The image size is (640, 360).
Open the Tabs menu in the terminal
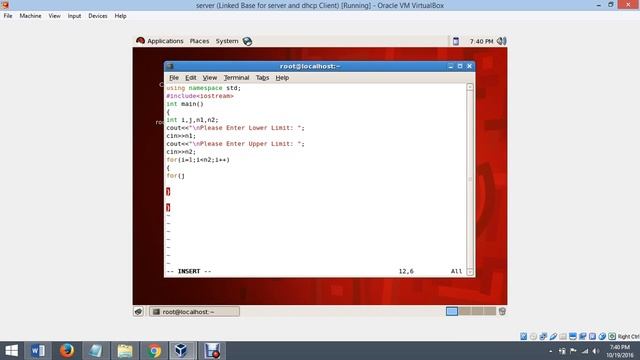coord(262,78)
